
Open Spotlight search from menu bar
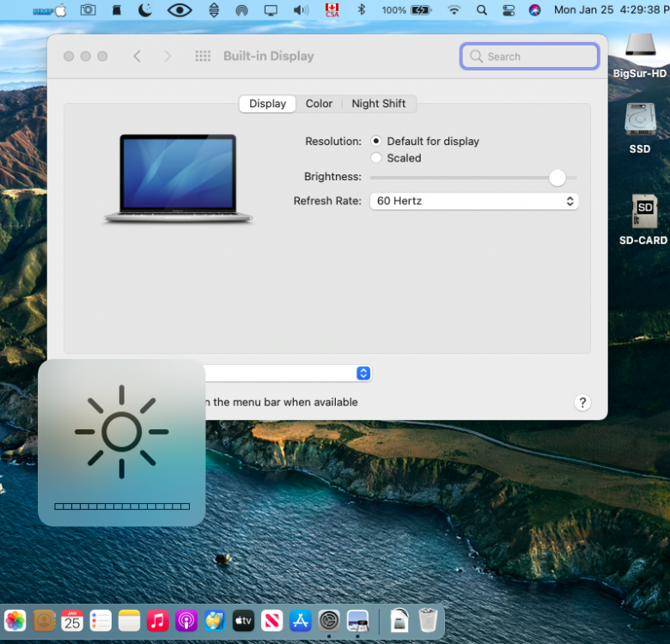tap(482, 9)
